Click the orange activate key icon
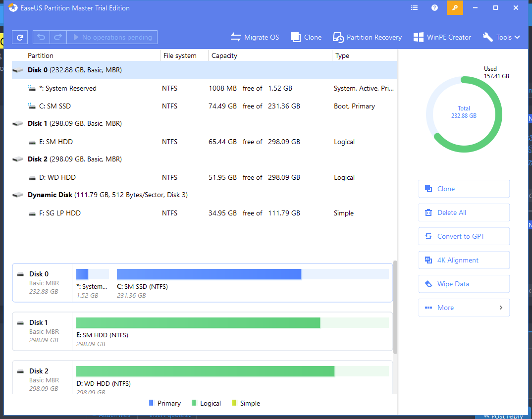 pyautogui.click(x=455, y=7)
